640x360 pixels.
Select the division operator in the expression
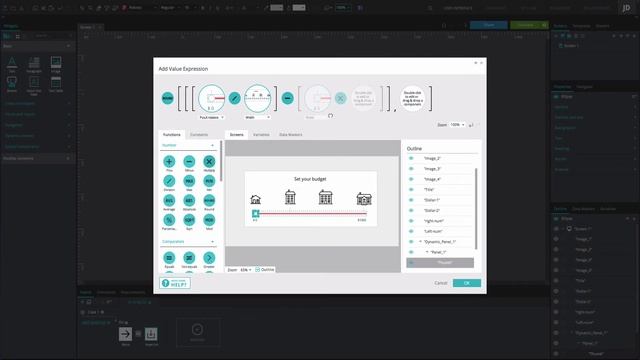234,98
